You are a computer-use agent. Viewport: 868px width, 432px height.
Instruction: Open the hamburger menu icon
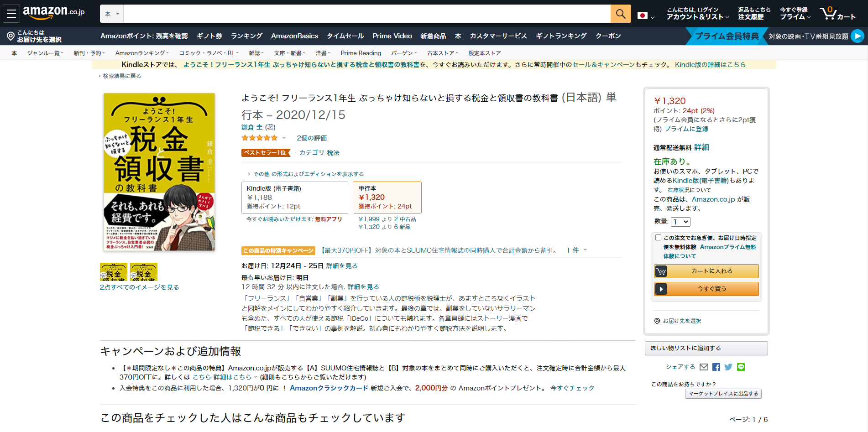[11, 14]
